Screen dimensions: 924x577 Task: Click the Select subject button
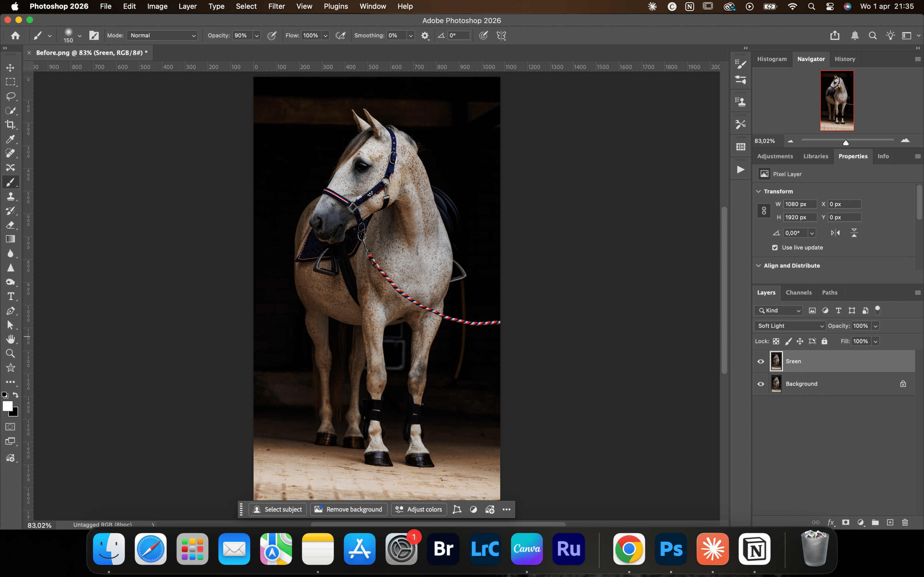click(x=278, y=509)
